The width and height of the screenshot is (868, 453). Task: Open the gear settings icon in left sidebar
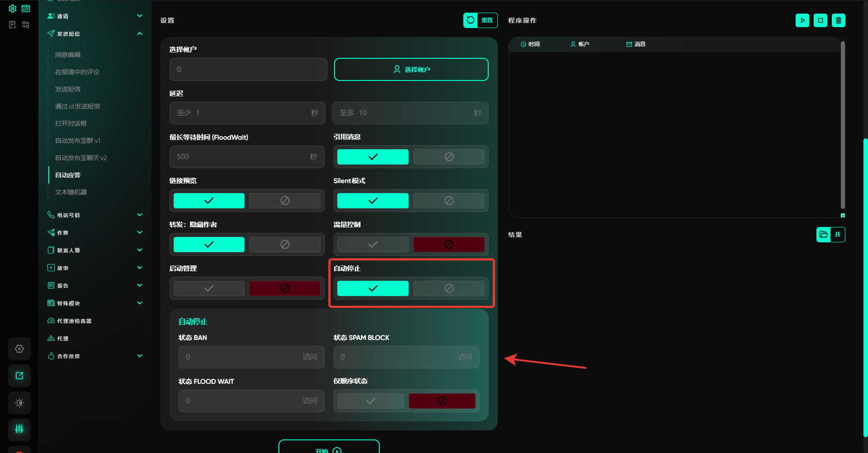(19, 349)
